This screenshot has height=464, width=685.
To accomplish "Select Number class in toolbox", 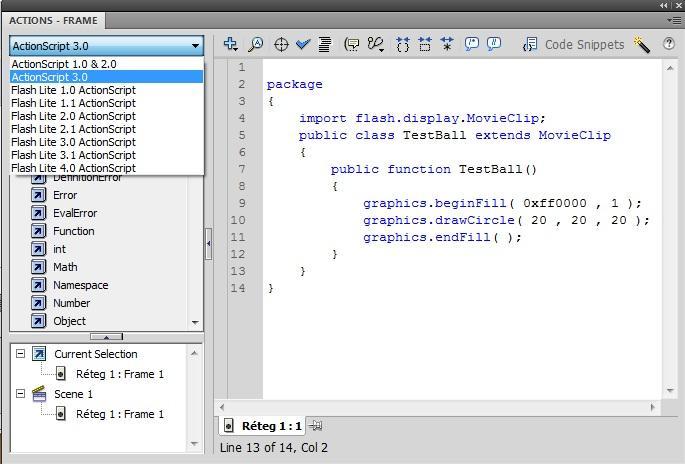I will pos(71,303).
